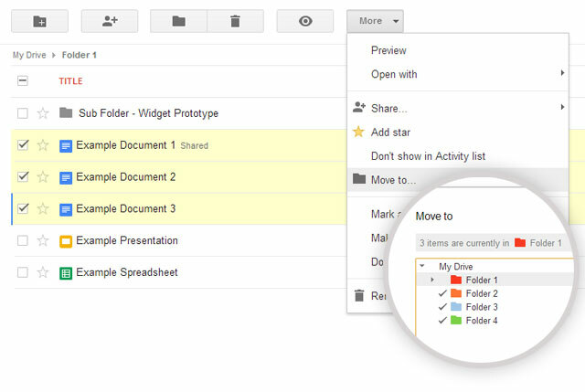Click the light blue Folder 3 icon
This screenshot has height=392, width=585.
[x=456, y=306]
